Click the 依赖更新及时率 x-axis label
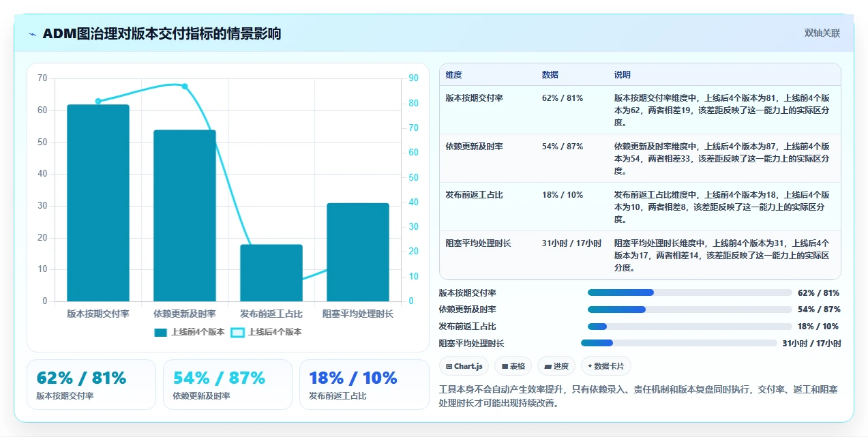The image size is (868, 437). click(x=185, y=314)
